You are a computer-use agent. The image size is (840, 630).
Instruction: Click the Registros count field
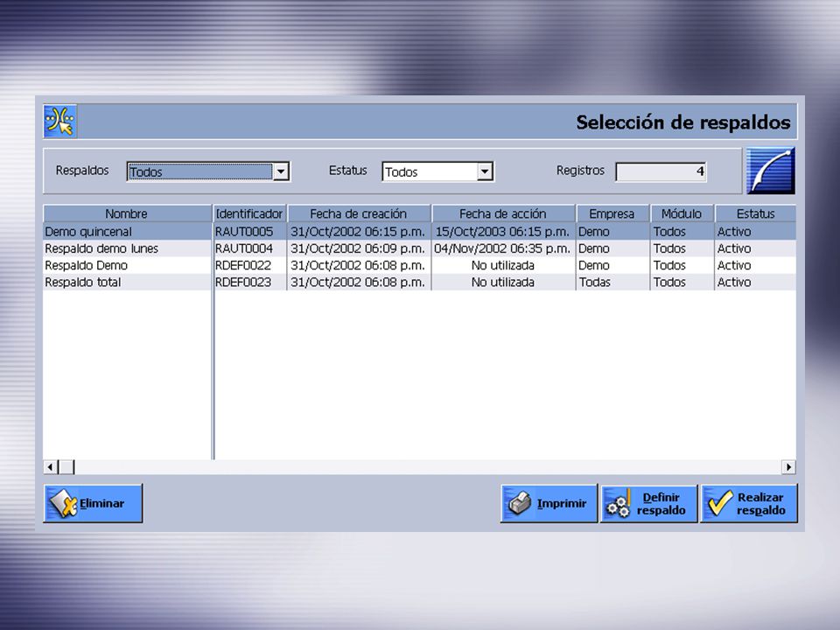pyautogui.click(x=661, y=171)
